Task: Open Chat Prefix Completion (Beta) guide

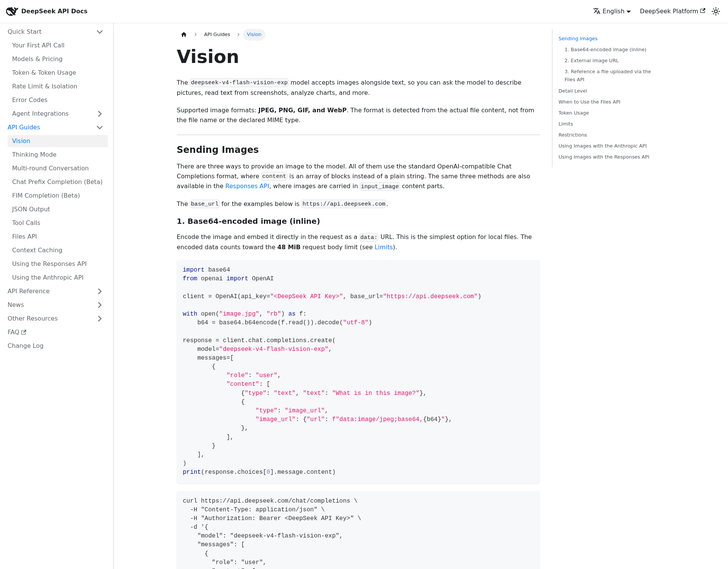Action: point(58,182)
